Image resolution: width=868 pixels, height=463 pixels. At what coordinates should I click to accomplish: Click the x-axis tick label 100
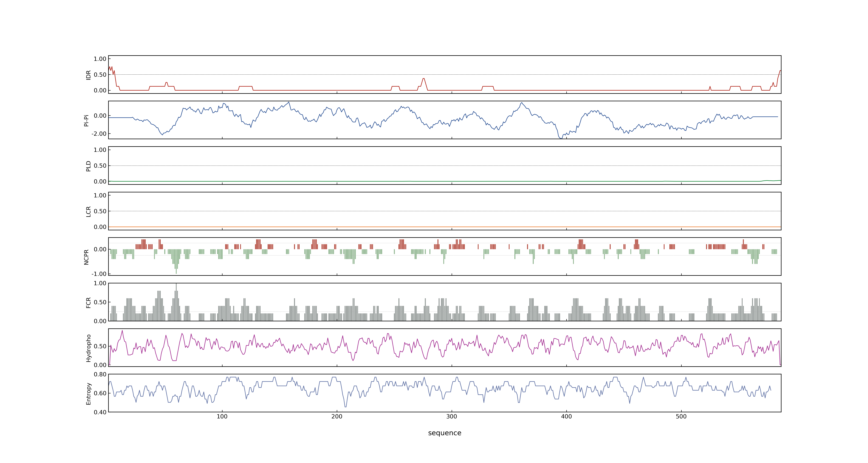pos(222,416)
